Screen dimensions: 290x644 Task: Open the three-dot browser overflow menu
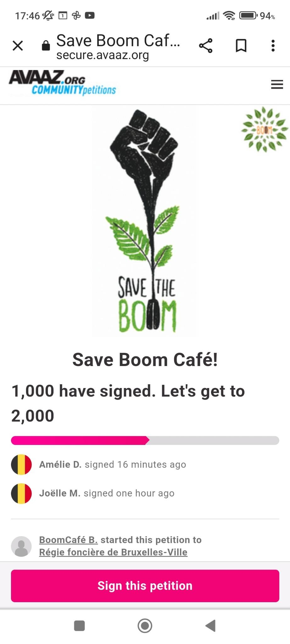273,46
